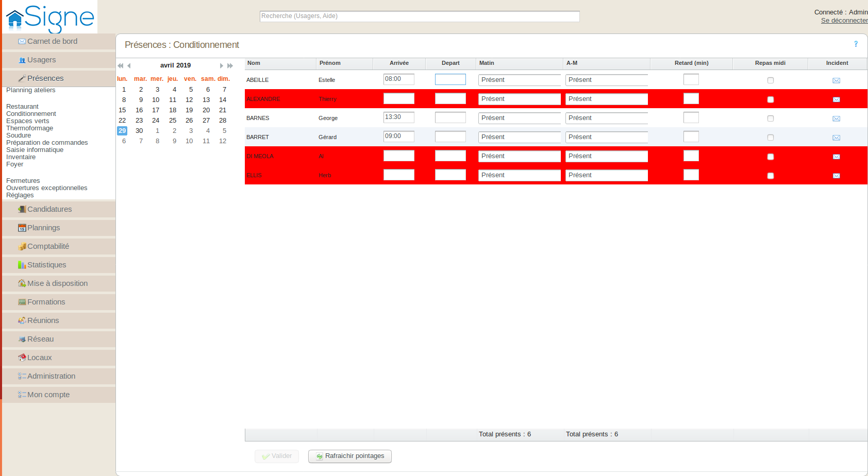Image resolution: width=868 pixels, height=476 pixels.
Task: Click Depart time field for ABEILLE
Action: pos(450,79)
